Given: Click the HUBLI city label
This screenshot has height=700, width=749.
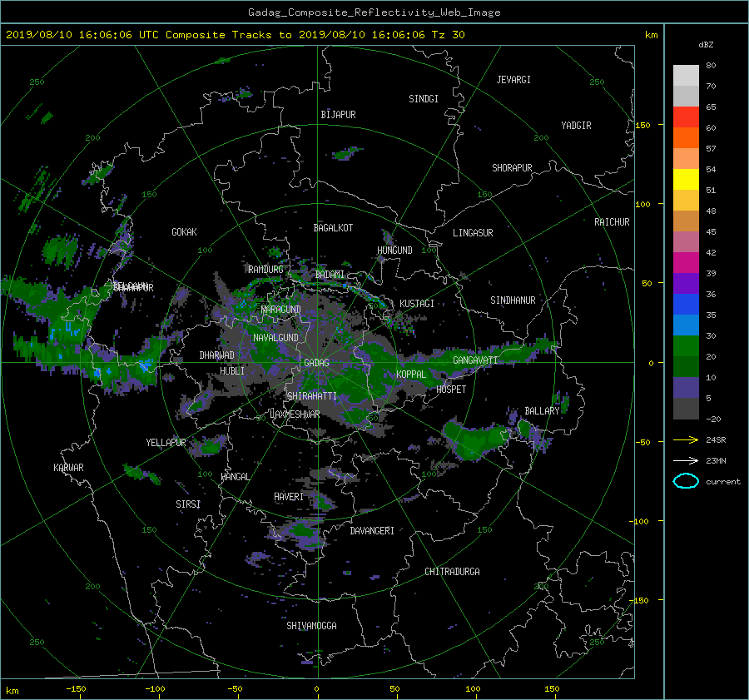Looking at the screenshot, I should click(232, 371).
